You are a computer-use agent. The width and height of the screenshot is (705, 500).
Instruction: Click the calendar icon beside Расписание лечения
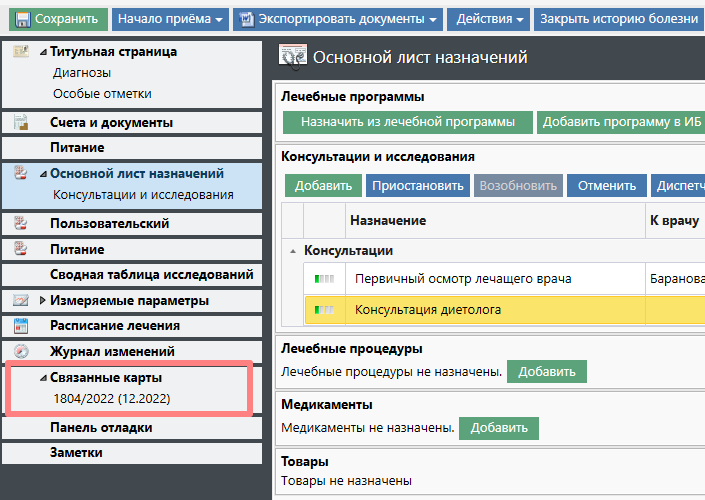pos(21,325)
